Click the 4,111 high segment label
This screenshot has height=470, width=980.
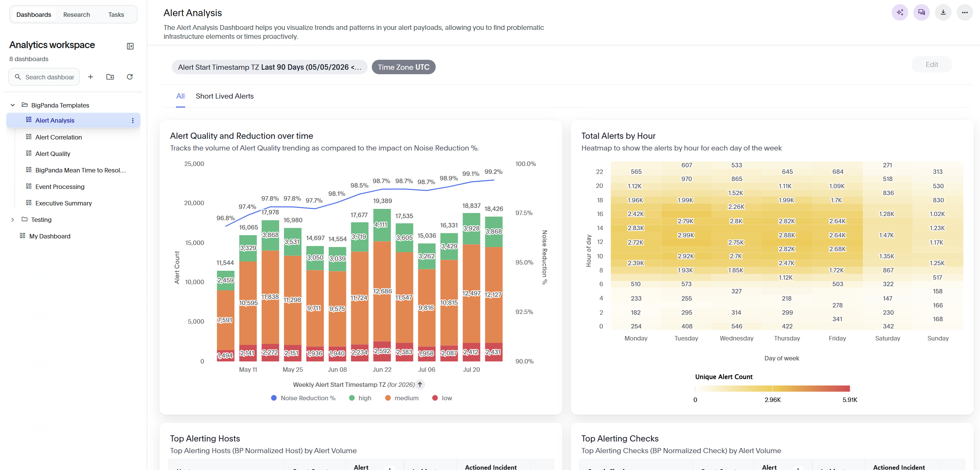380,224
